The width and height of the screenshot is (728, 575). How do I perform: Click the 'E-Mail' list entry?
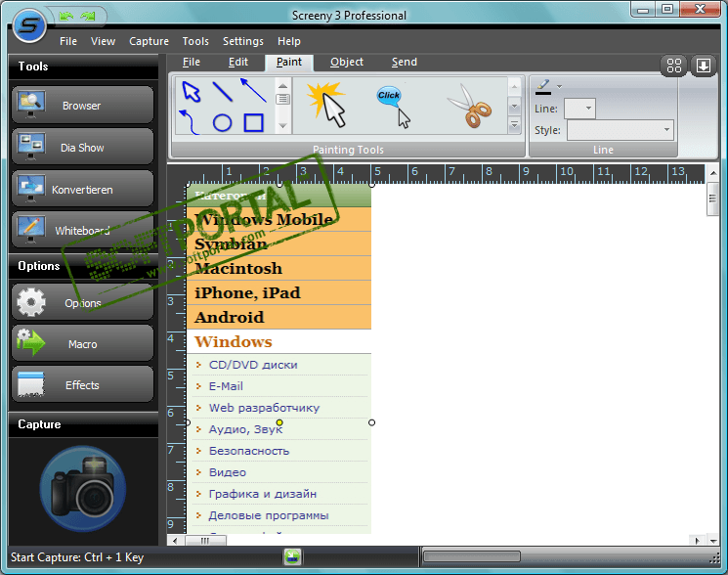[226, 386]
